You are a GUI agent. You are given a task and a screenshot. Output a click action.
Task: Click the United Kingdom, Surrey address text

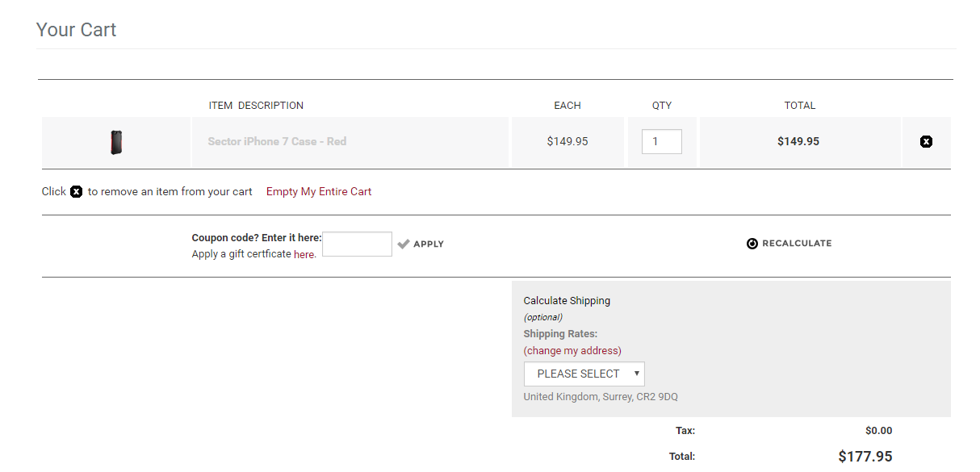click(601, 397)
